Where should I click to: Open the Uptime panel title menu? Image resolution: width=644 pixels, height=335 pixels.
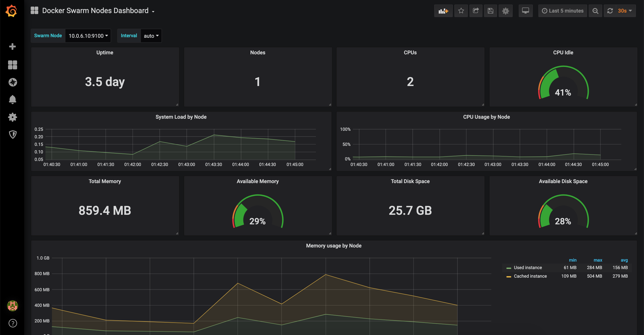pos(105,53)
